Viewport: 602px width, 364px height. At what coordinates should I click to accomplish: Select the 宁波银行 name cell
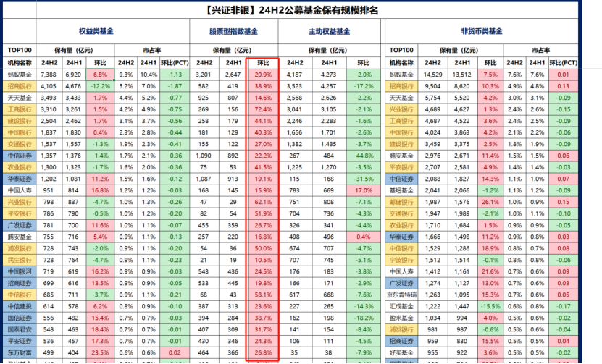(401, 260)
